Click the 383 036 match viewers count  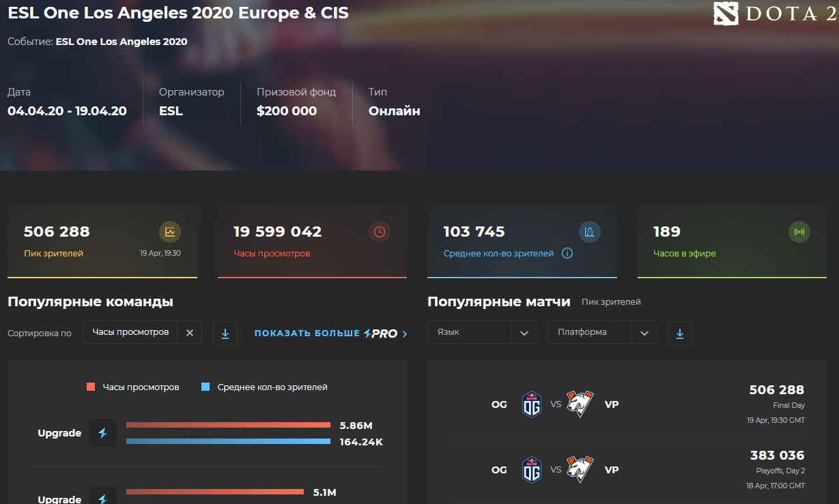[x=777, y=455]
